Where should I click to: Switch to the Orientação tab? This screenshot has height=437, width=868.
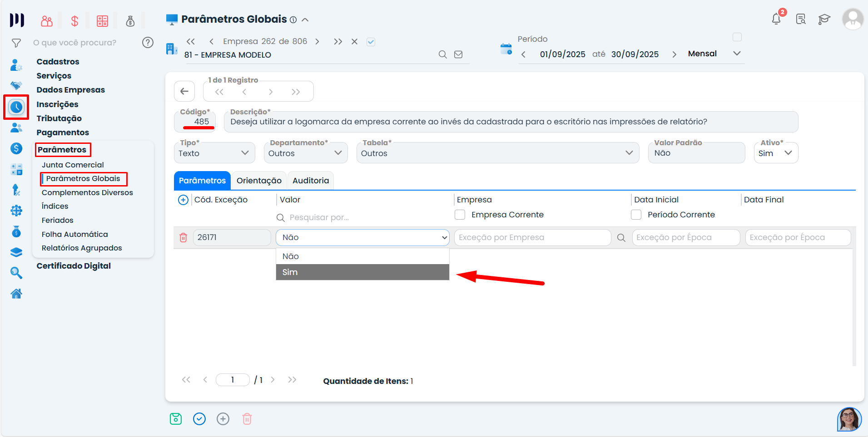[x=259, y=181]
